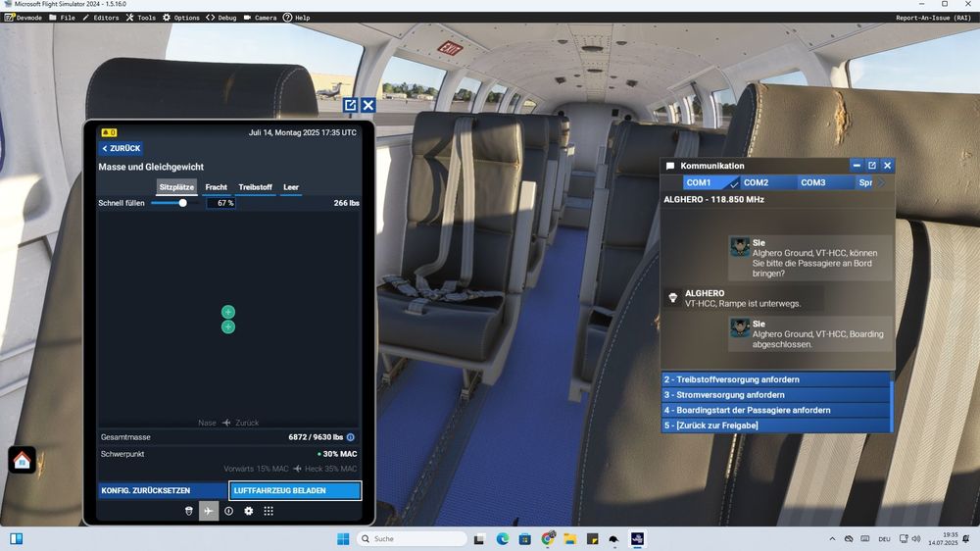Pop out the tablet into a separate window
The height and width of the screenshot is (551, 980).
(350, 105)
